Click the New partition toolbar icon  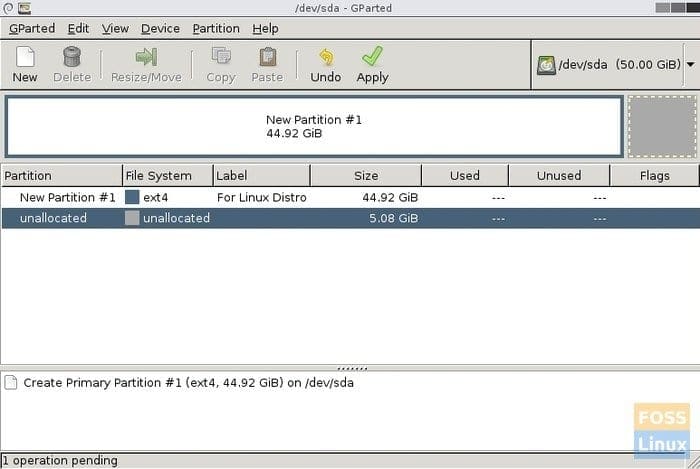point(25,57)
